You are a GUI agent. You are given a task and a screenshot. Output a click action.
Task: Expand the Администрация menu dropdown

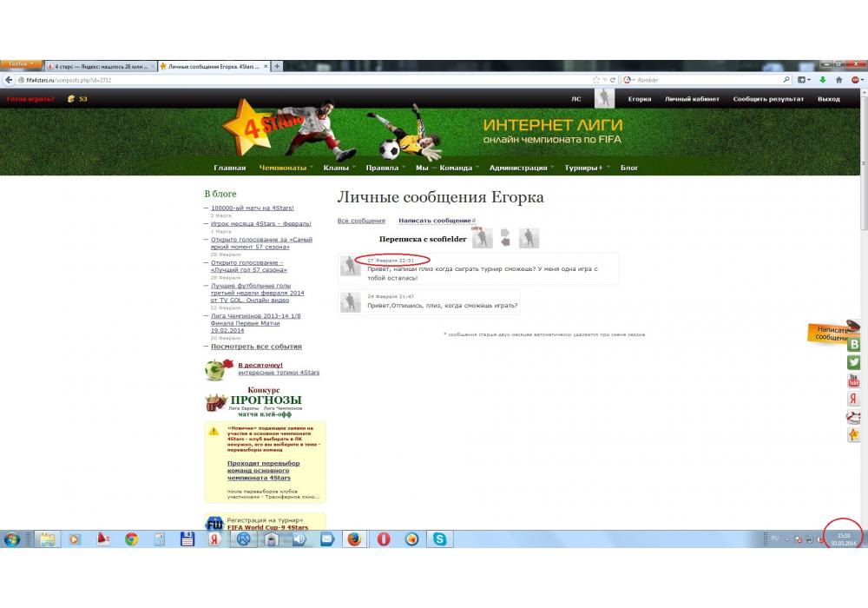pos(521,168)
